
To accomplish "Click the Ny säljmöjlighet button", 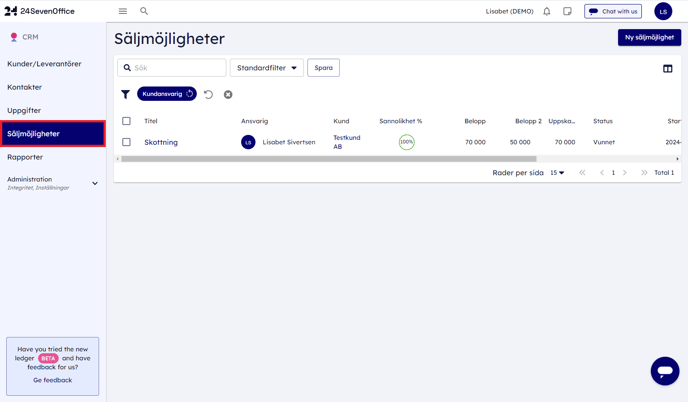I will (x=649, y=37).
